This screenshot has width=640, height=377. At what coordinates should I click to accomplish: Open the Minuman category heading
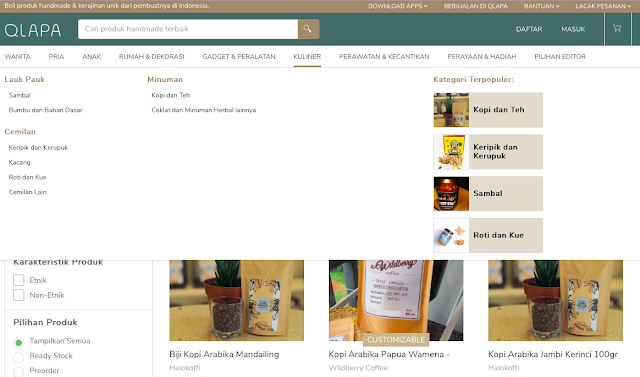click(x=165, y=80)
